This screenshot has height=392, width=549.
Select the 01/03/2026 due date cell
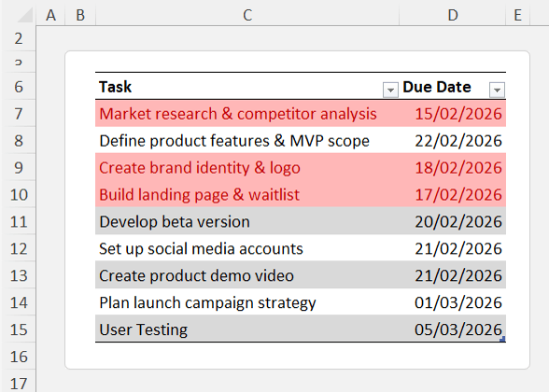click(x=452, y=302)
